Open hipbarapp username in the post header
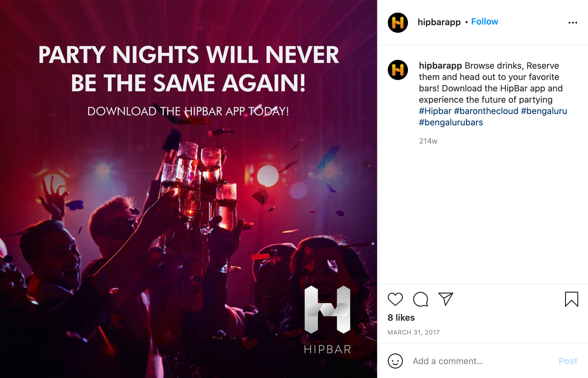This screenshot has width=588, height=378. (x=439, y=22)
